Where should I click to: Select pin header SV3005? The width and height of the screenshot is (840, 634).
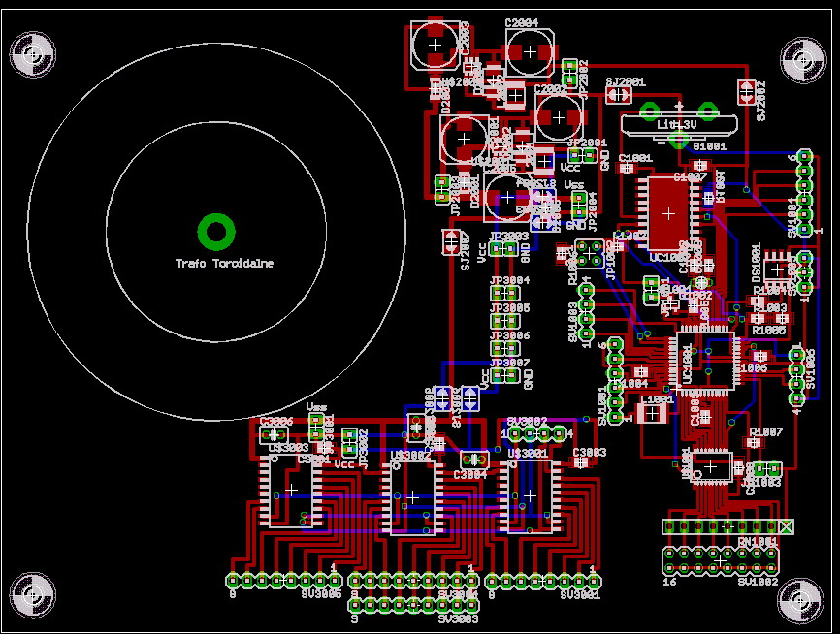(283, 580)
